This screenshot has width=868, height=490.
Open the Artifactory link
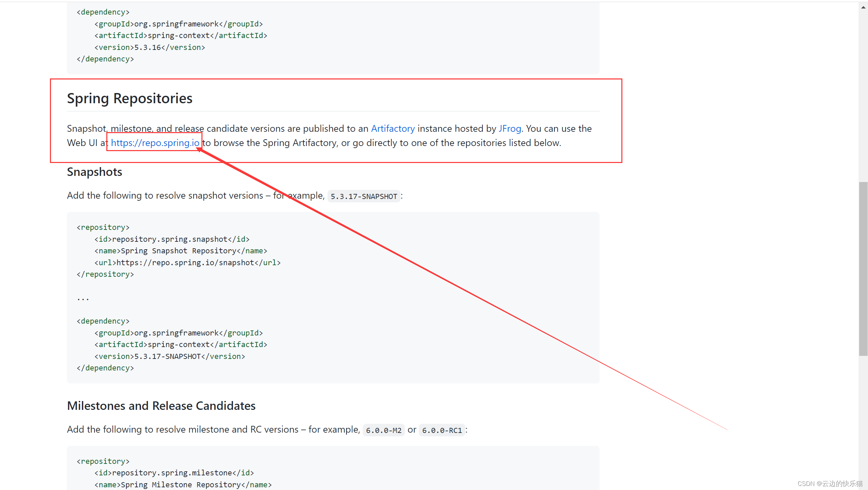[x=393, y=129]
